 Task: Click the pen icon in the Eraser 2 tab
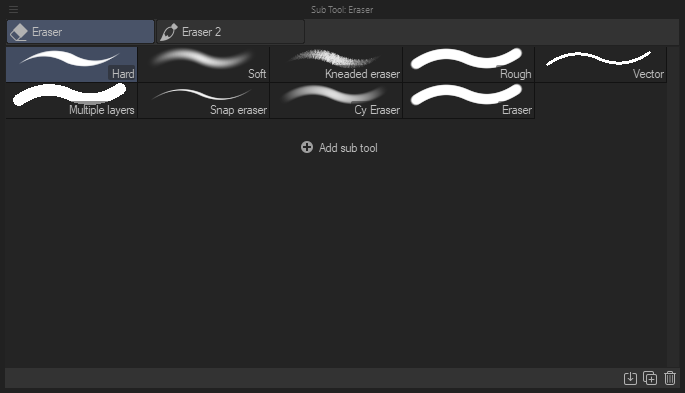[x=169, y=32]
